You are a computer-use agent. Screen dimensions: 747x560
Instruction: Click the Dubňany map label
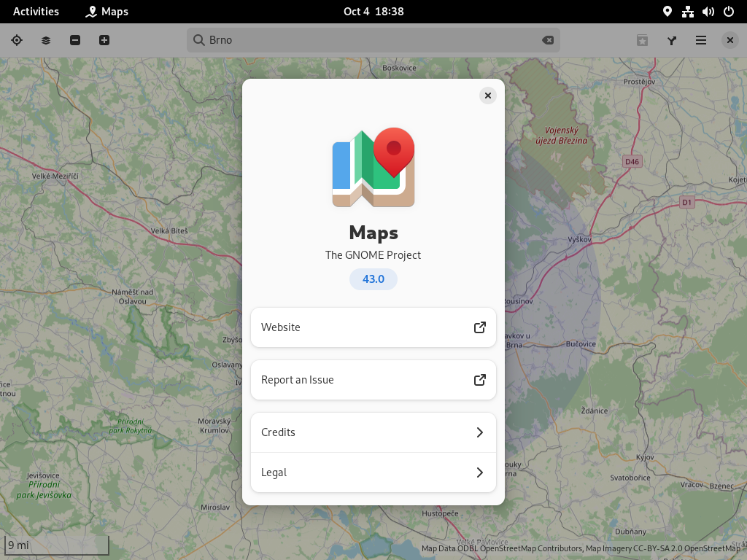[630, 532]
